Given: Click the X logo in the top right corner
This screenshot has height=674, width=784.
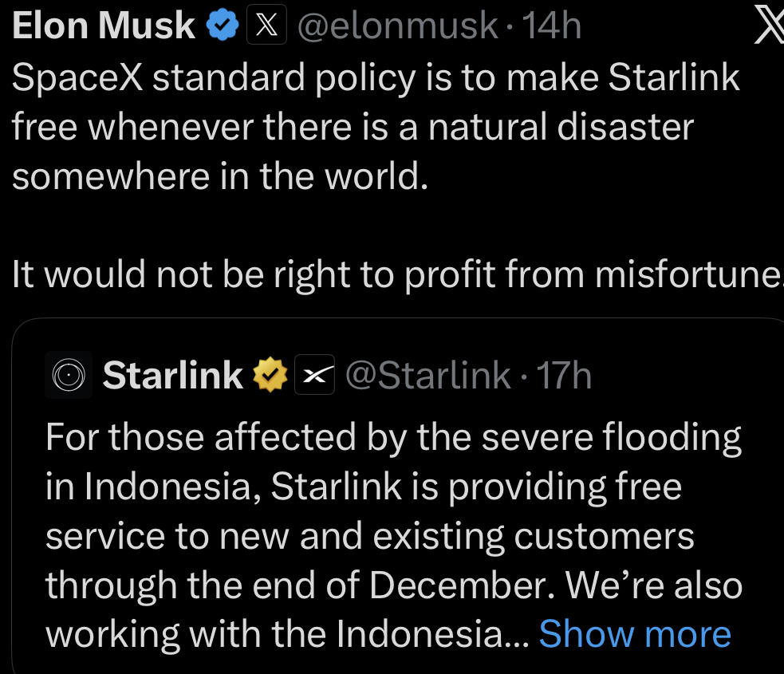Looking at the screenshot, I should 768,27.
